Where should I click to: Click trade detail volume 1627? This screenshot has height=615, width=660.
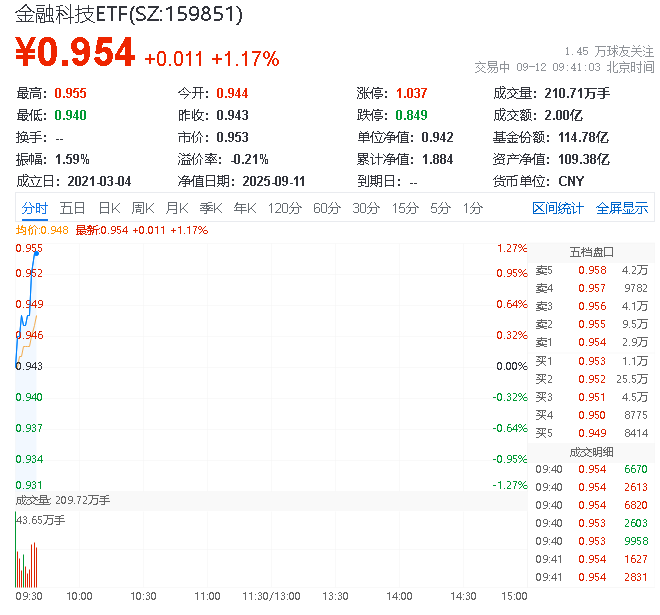[636, 559]
